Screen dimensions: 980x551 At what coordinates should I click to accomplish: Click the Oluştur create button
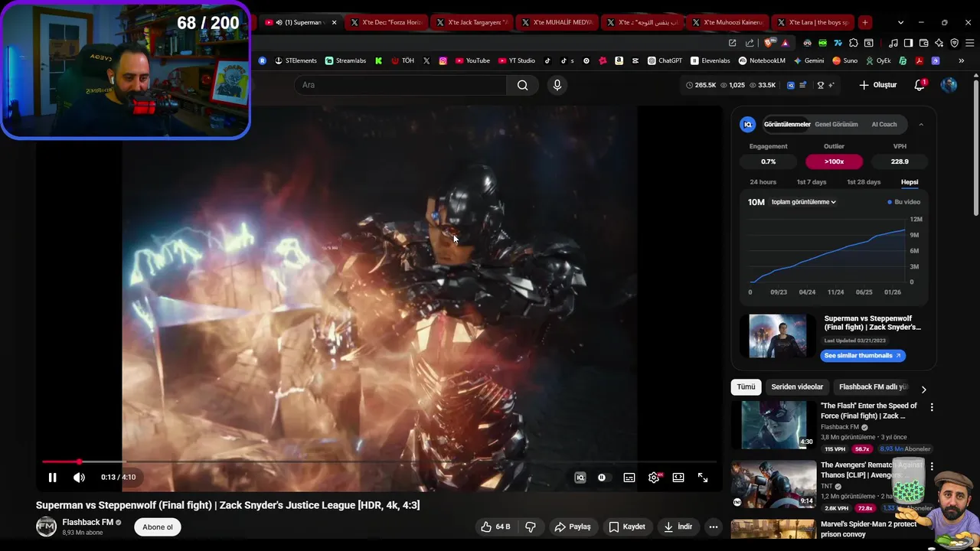[877, 85]
